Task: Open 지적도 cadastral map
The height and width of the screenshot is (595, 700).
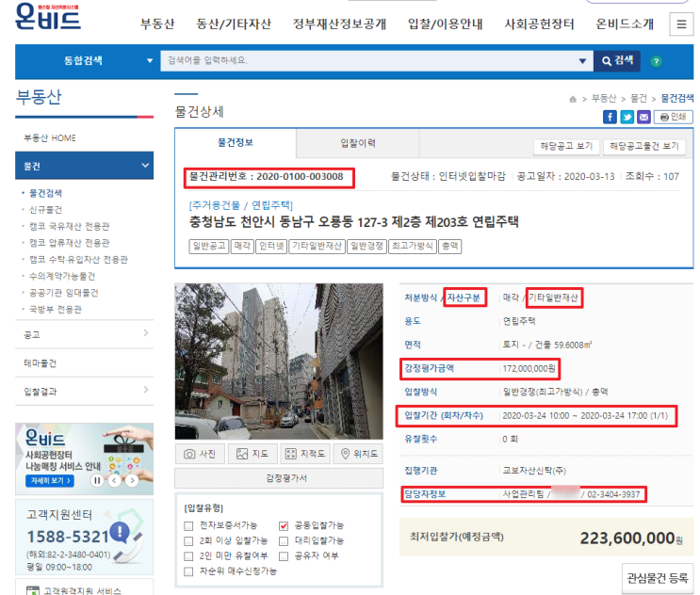Action: 305,454
